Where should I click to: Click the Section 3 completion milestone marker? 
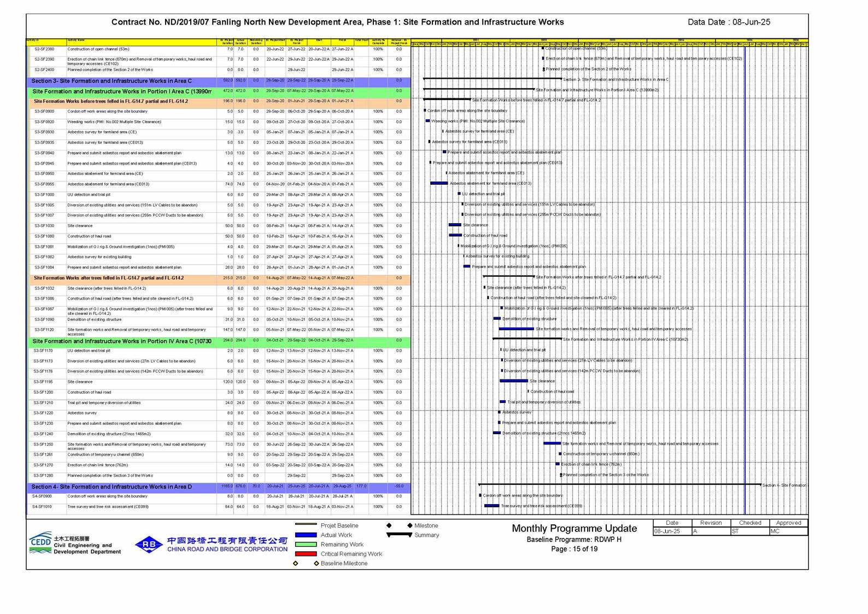coord(561,475)
